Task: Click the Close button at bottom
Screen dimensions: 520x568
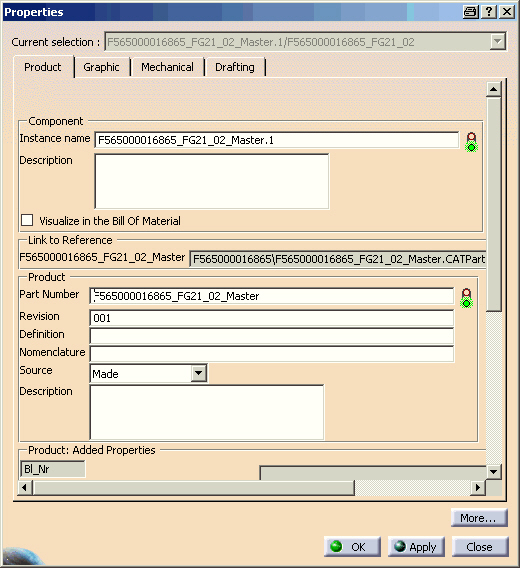Action: coord(480,547)
